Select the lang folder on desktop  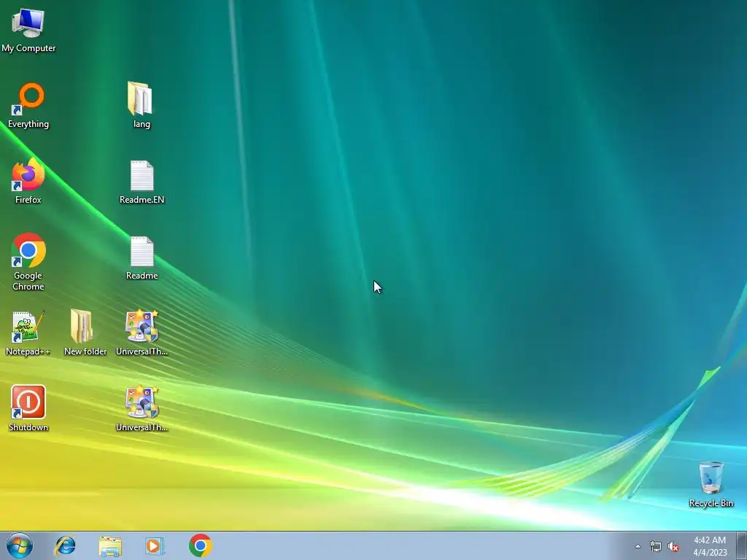[x=142, y=106]
